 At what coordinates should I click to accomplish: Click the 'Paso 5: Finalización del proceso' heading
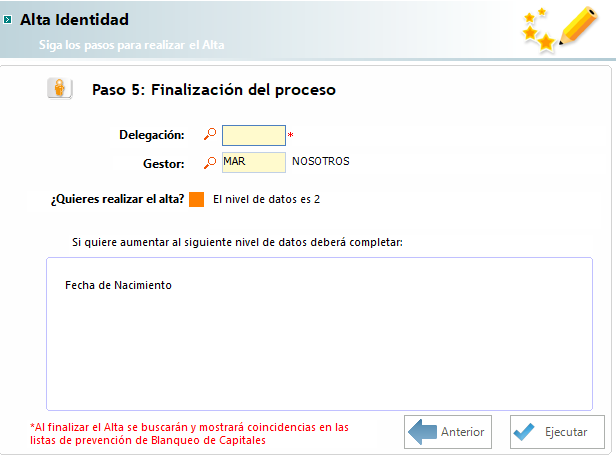[214, 90]
